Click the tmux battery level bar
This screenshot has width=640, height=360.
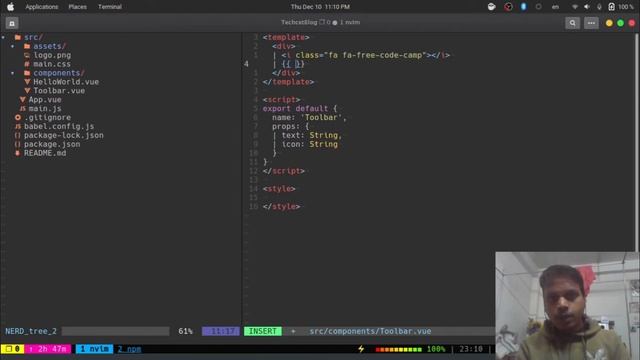[398, 349]
